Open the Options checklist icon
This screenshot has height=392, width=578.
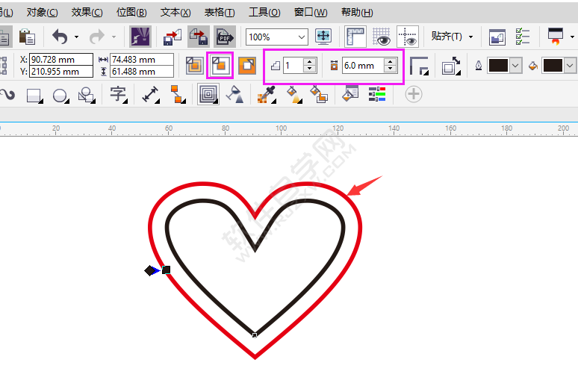point(522,37)
